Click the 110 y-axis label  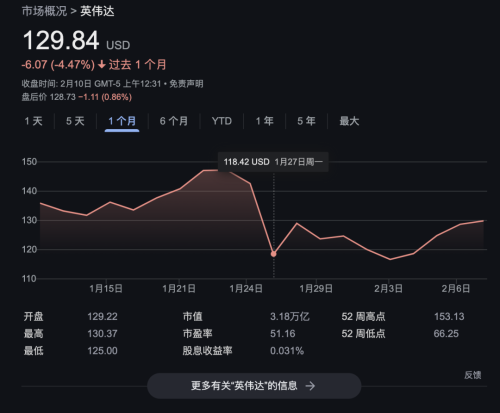[29, 279]
